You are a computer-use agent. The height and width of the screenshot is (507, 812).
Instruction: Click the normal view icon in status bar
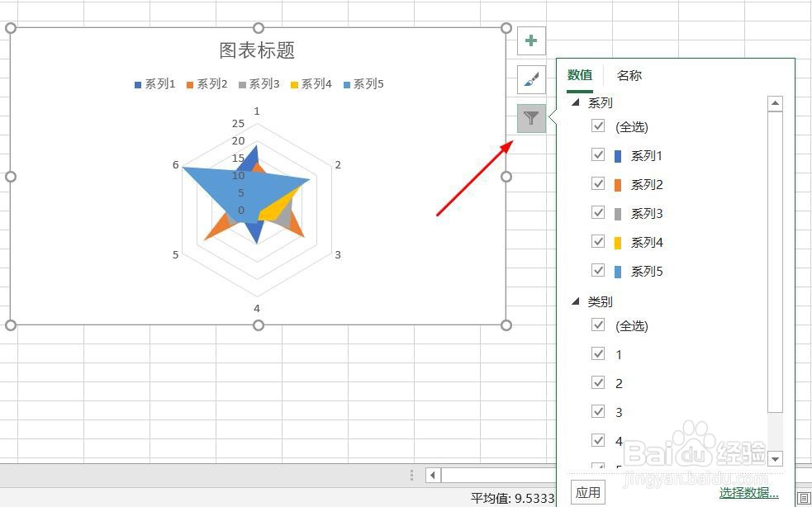coord(805,498)
